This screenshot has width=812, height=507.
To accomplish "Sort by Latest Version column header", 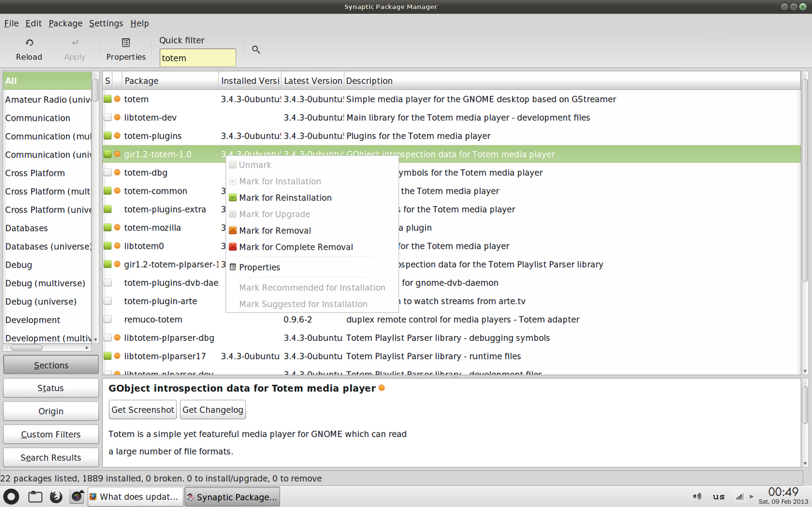I will click(x=312, y=81).
